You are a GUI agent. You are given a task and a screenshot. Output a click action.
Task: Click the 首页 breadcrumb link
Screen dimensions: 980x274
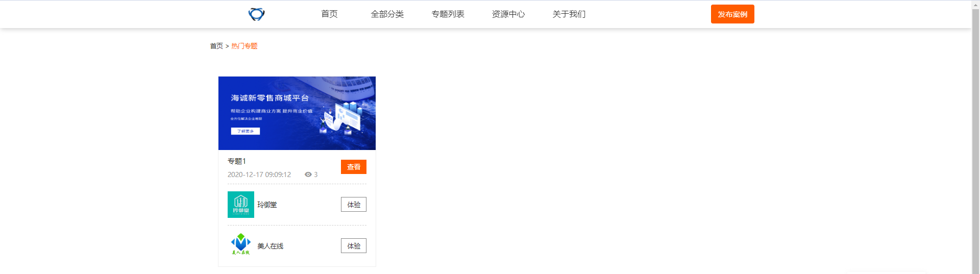tap(216, 46)
